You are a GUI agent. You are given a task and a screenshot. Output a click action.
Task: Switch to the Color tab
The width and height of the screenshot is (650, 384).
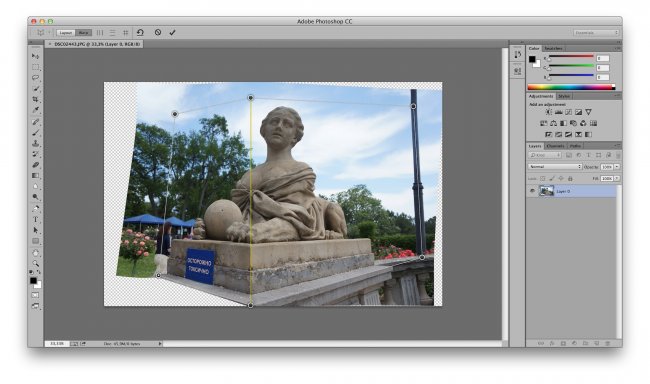pos(534,49)
